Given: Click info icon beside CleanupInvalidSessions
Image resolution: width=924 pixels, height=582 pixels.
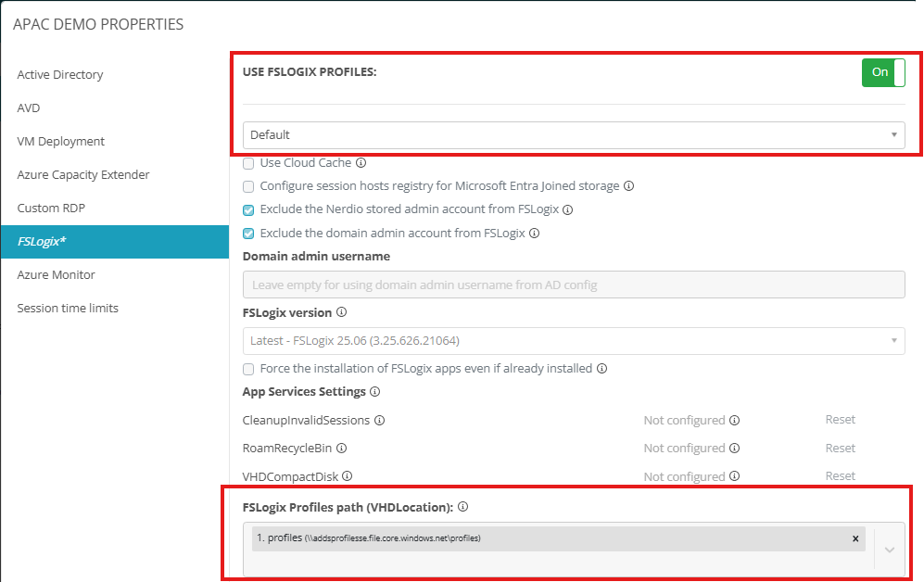Looking at the screenshot, I should 379,421.
